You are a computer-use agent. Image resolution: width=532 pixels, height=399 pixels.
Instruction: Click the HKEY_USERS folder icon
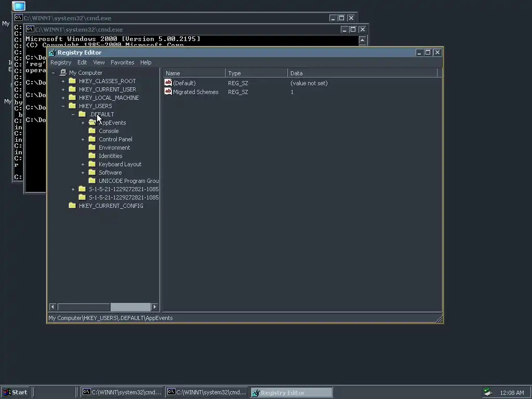coord(72,106)
